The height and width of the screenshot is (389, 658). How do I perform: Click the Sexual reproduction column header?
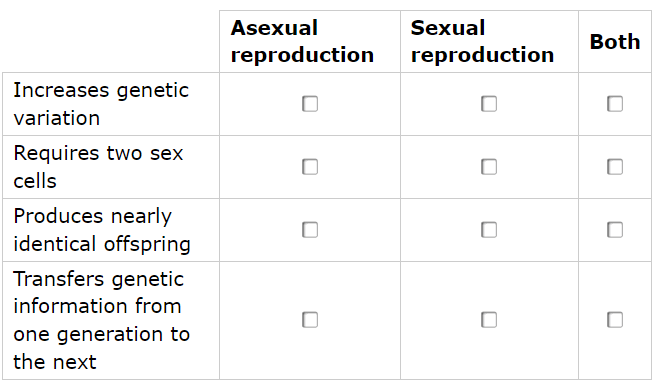point(482,41)
